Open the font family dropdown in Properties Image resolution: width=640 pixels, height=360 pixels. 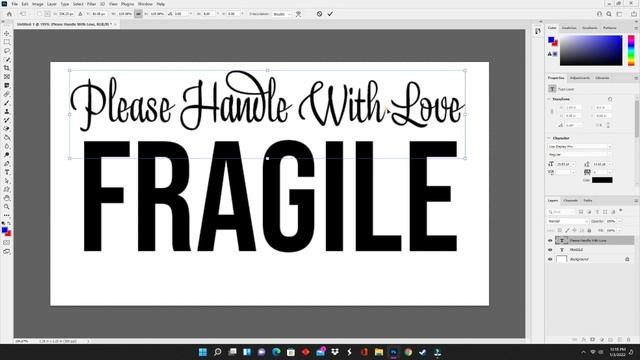pyautogui.click(x=580, y=146)
